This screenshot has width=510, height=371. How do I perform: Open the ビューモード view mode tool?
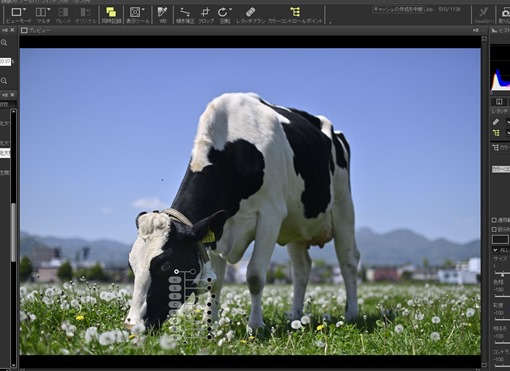[x=19, y=15]
